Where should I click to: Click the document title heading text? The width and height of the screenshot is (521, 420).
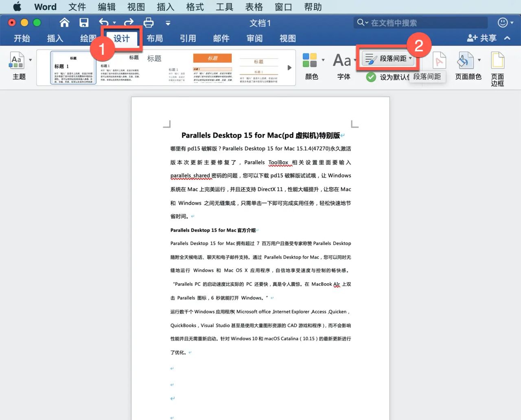coord(260,135)
